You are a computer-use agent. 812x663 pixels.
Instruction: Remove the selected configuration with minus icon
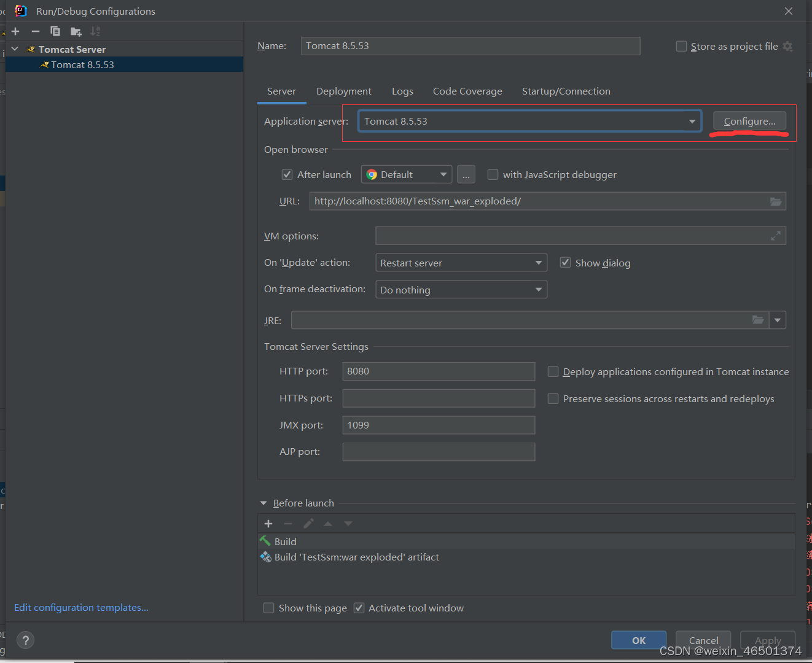36,31
